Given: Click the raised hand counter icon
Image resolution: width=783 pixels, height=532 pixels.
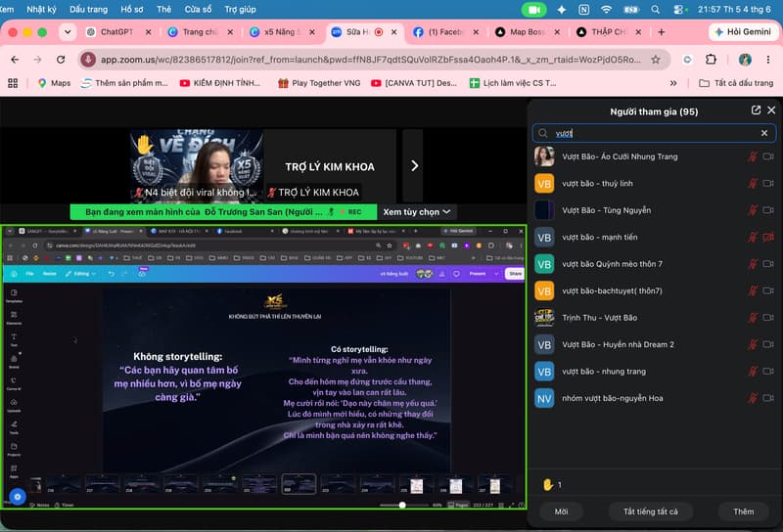Looking at the screenshot, I should 548,485.
